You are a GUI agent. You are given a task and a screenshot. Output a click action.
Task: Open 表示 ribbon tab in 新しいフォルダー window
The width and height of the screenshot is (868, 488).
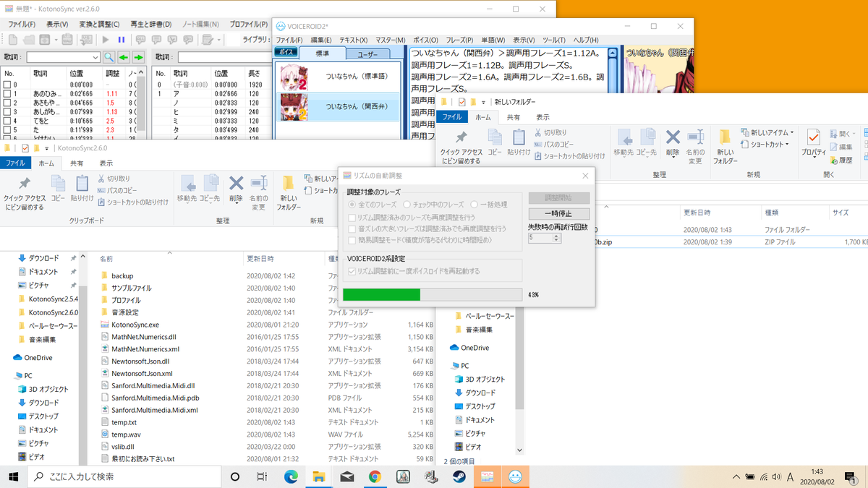tap(542, 117)
